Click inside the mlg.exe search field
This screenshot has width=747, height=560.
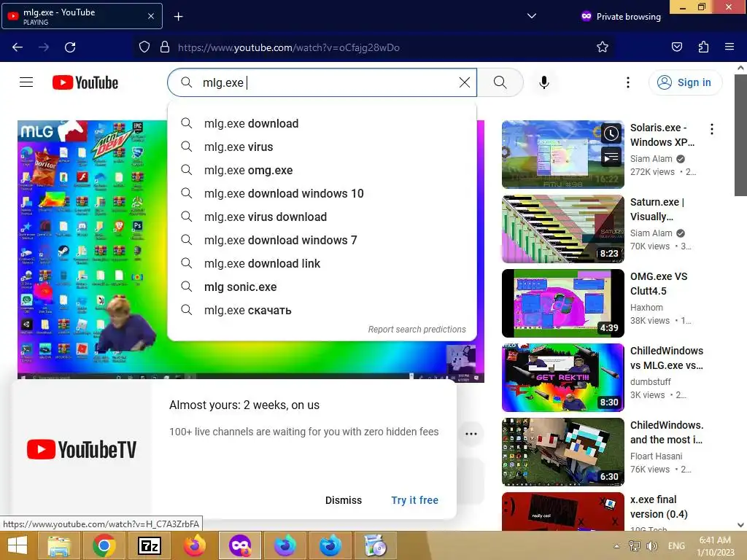(x=322, y=82)
